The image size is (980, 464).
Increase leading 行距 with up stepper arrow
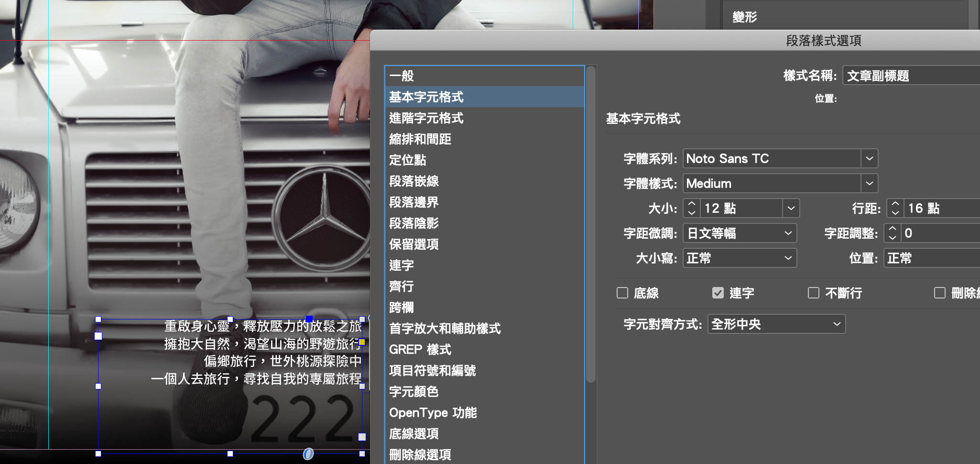895,204
